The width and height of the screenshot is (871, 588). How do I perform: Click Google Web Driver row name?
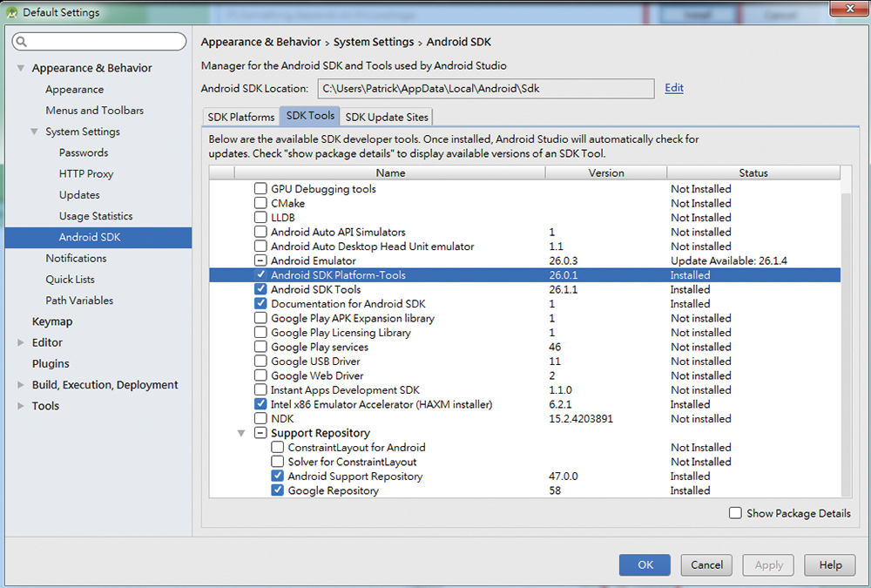(x=317, y=375)
